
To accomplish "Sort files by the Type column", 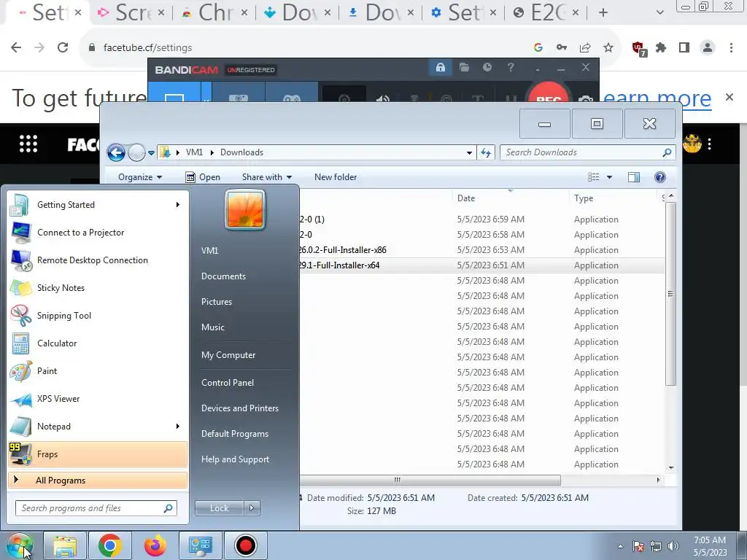I will tap(614, 198).
